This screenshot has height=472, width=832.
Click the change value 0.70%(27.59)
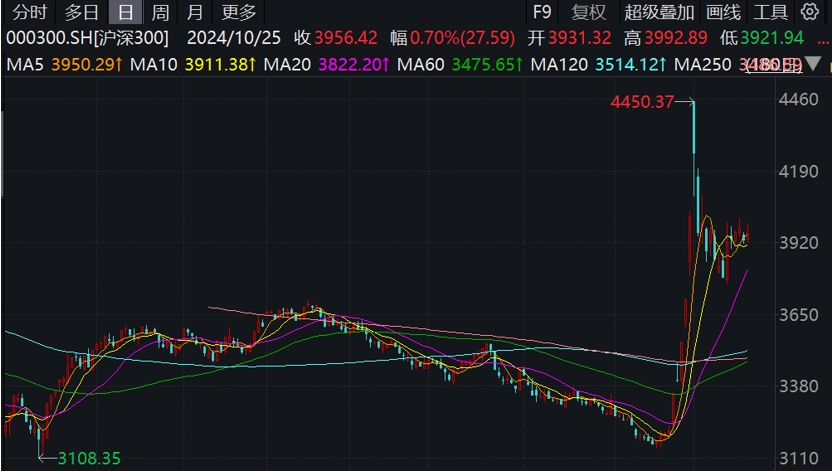pyautogui.click(x=463, y=38)
